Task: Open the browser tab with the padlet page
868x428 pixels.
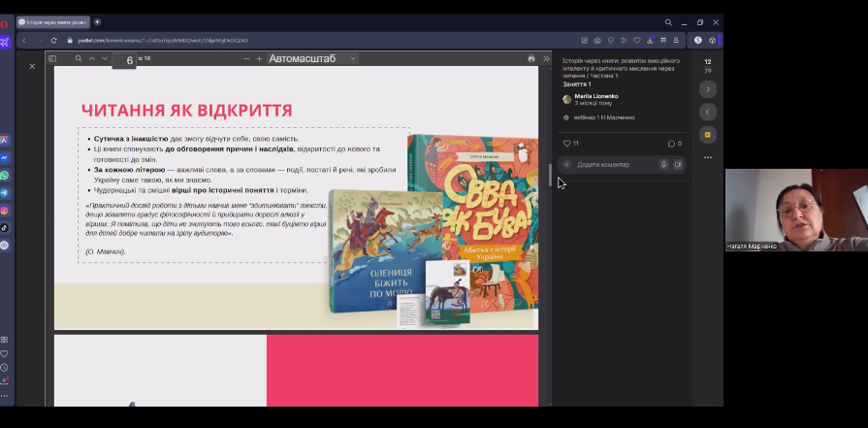Action: point(53,21)
